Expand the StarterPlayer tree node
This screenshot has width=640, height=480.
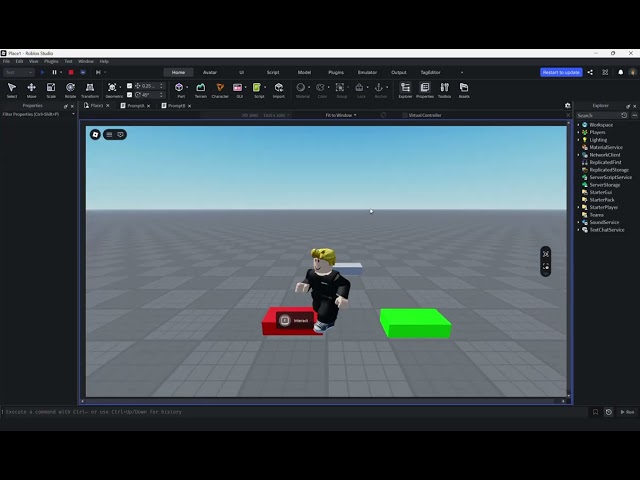click(x=578, y=207)
